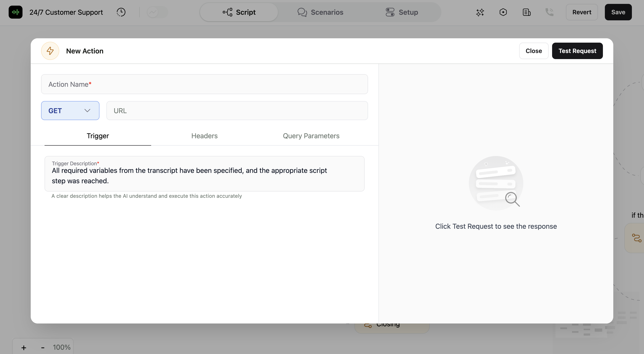This screenshot has height=354, width=644.
Task: Click the lightning bolt action icon
Action: (50, 51)
